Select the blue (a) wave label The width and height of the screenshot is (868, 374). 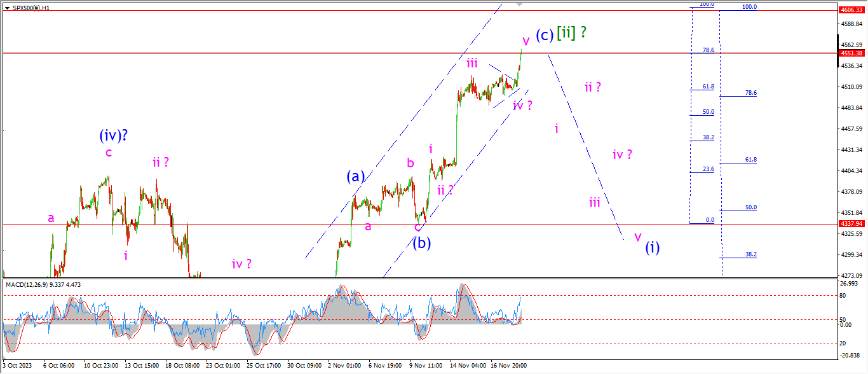point(356,176)
